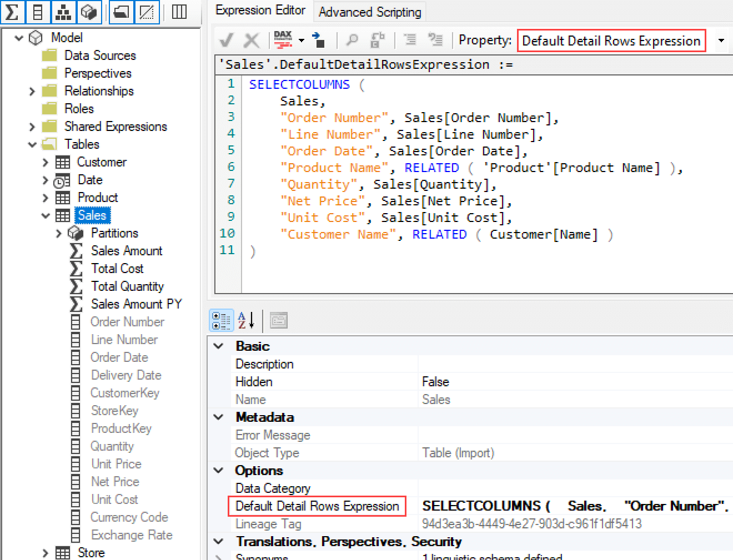Click the Property Pages icon

tap(279, 321)
